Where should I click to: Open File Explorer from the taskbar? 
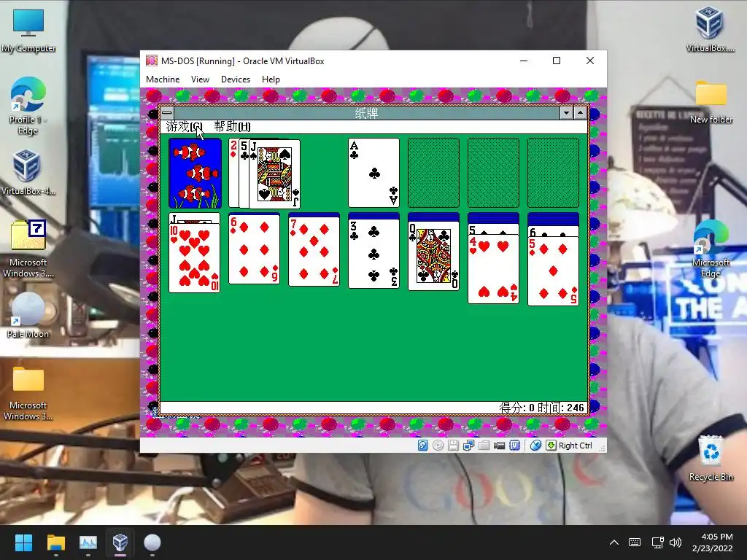coord(55,542)
